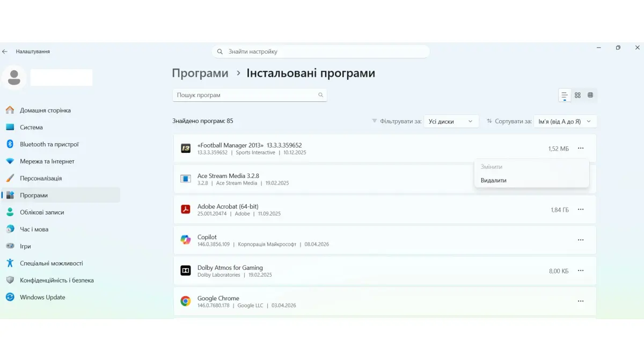This screenshot has height=362, width=644.
Task: Click the Програми breadcrumb link
Action: point(200,73)
